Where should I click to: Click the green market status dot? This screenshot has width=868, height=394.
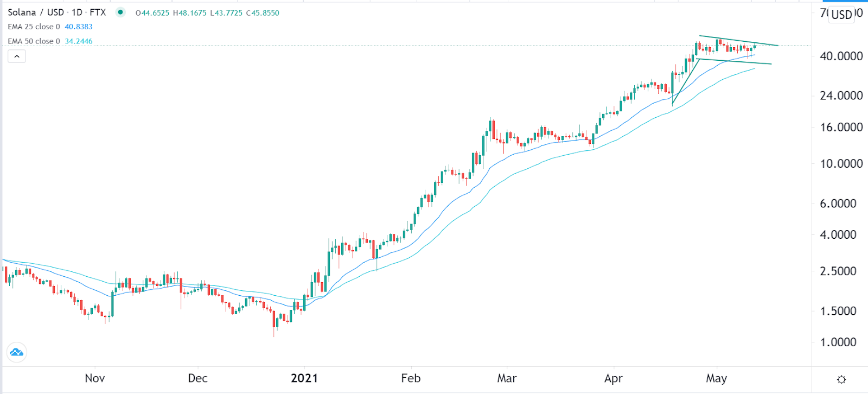click(120, 12)
